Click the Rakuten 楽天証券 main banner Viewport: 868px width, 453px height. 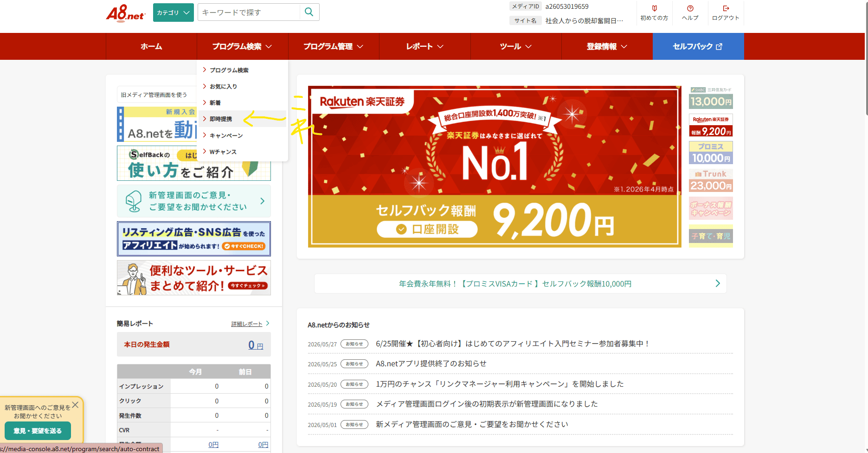(x=495, y=166)
